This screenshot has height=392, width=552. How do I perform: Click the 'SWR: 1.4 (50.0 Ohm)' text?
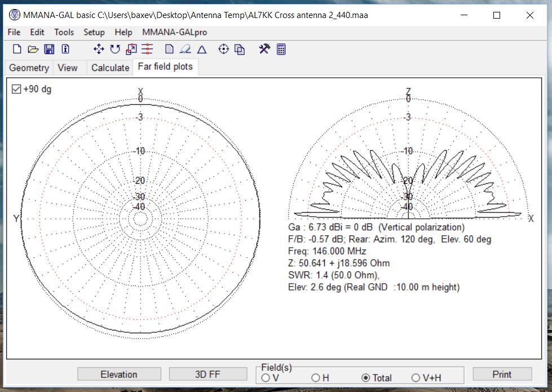(x=333, y=275)
